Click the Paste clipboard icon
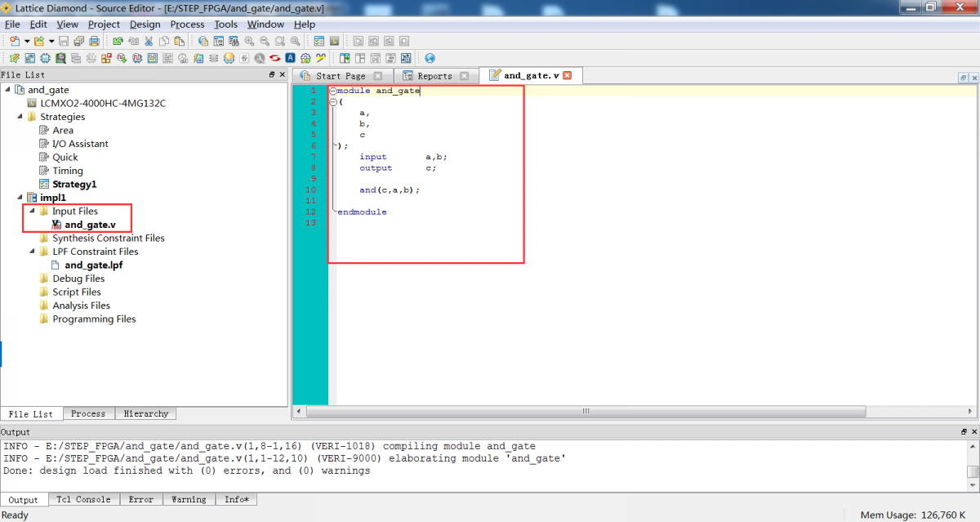The height and width of the screenshot is (522, 980). pos(179,41)
